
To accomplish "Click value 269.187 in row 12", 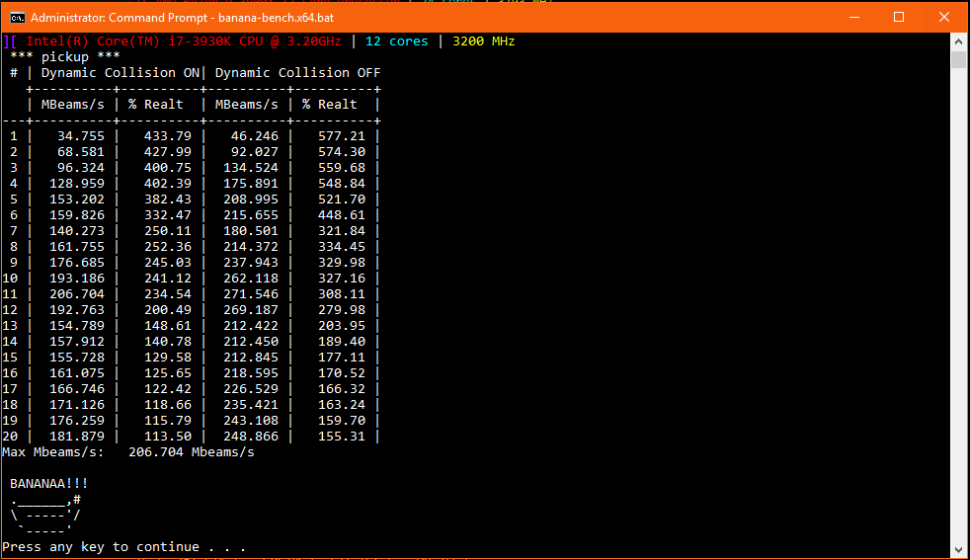I will pyautogui.click(x=251, y=310).
